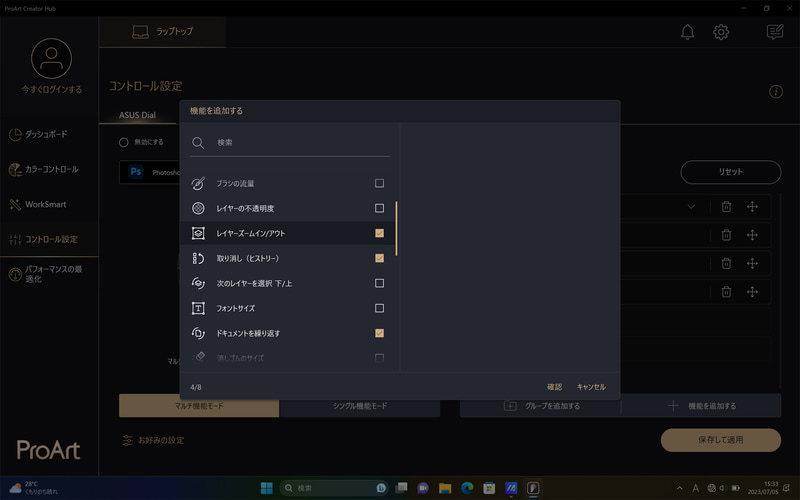Open Task View on the taskbar

[x=401, y=488]
